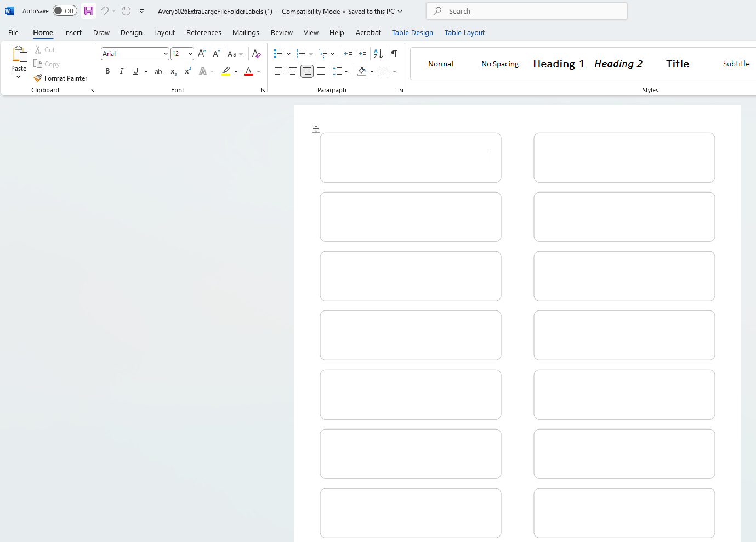
Task: Apply the No Spacing style
Action: coord(500,64)
